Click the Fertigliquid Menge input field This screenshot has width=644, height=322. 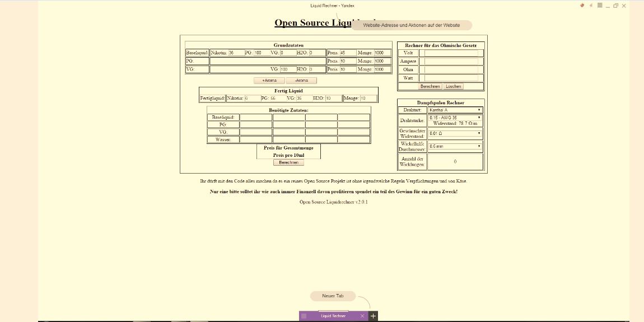368,98
